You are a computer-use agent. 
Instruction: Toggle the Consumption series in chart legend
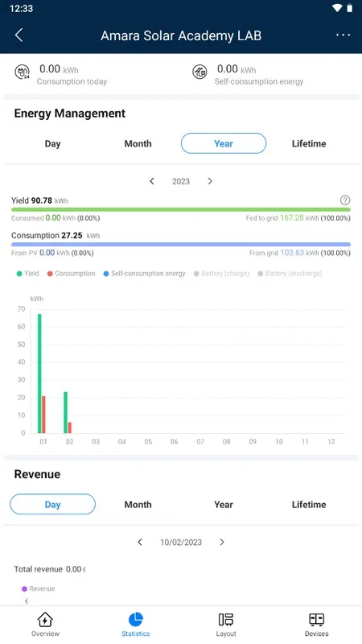71,274
